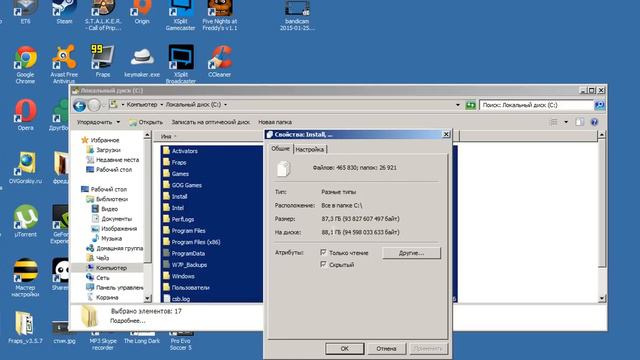Open Explorer help question-mark icon
This screenshot has width=640, height=360.
point(594,122)
